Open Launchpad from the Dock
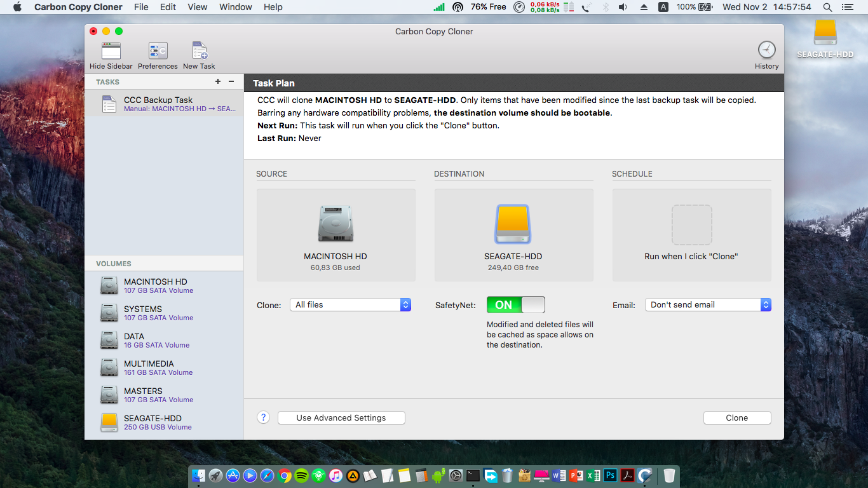This screenshot has height=488, width=868. (x=215, y=475)
